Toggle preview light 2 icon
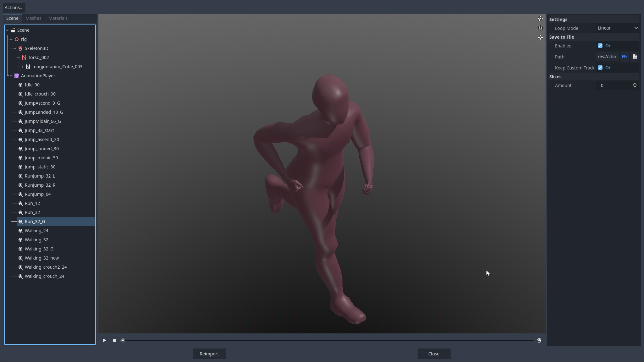The width and height of the screenshot is (644, 362). (540, 37)
